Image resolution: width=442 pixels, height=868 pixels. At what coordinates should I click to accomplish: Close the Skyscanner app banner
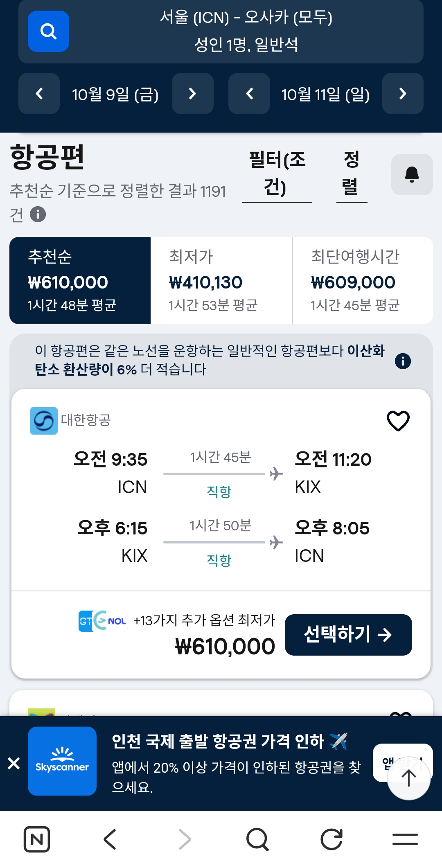(x=14, y=763)
